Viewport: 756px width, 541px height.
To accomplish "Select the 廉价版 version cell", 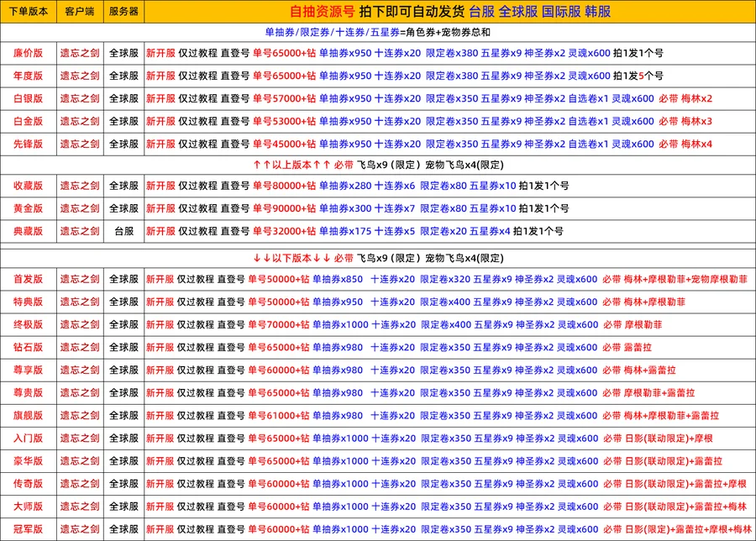I will click(28, 52).
